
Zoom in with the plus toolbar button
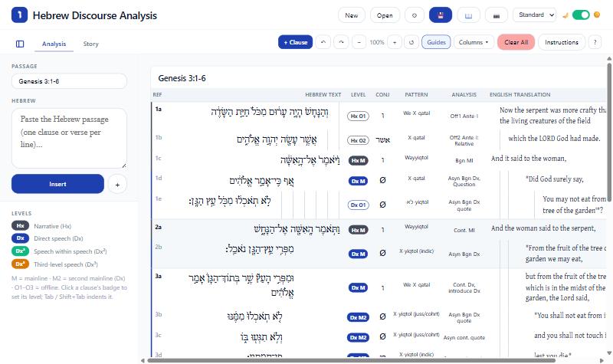tap(395, 42)
